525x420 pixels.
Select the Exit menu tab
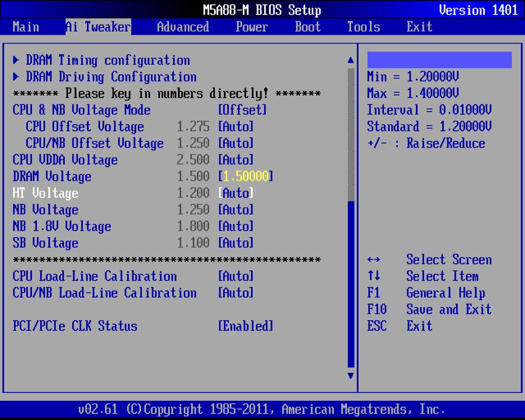pyautogui.click(x=419, y=27)
